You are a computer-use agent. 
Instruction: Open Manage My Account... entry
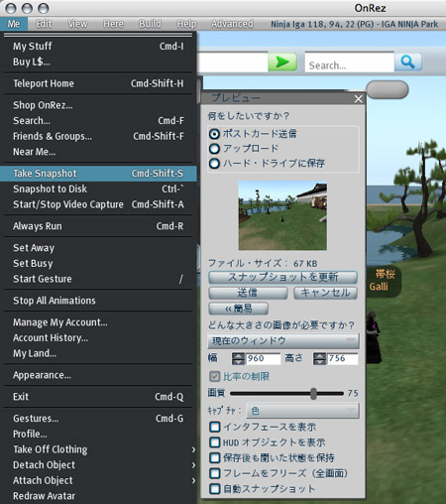(x=98, y=322)
